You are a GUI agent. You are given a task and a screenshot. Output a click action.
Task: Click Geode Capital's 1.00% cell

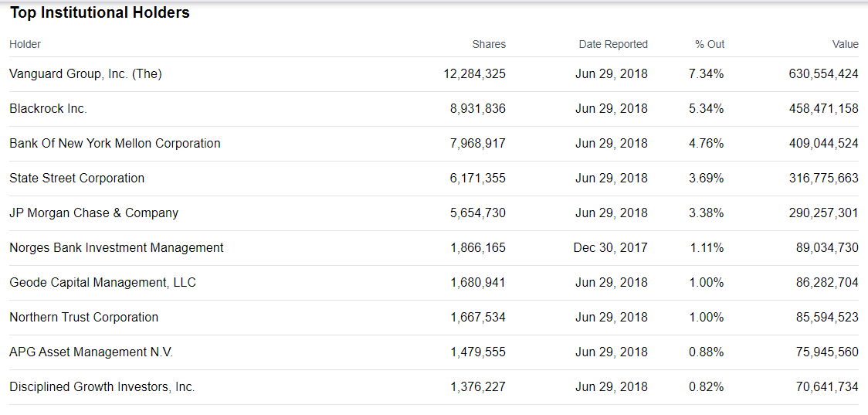pos(707,283)
